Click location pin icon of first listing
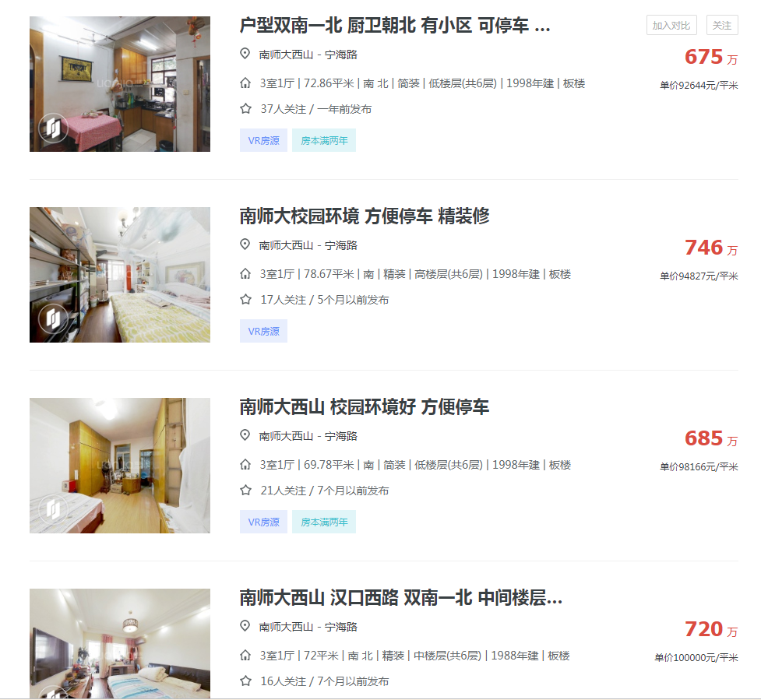Screen dimensions: 761x700 tap(245, 54)
